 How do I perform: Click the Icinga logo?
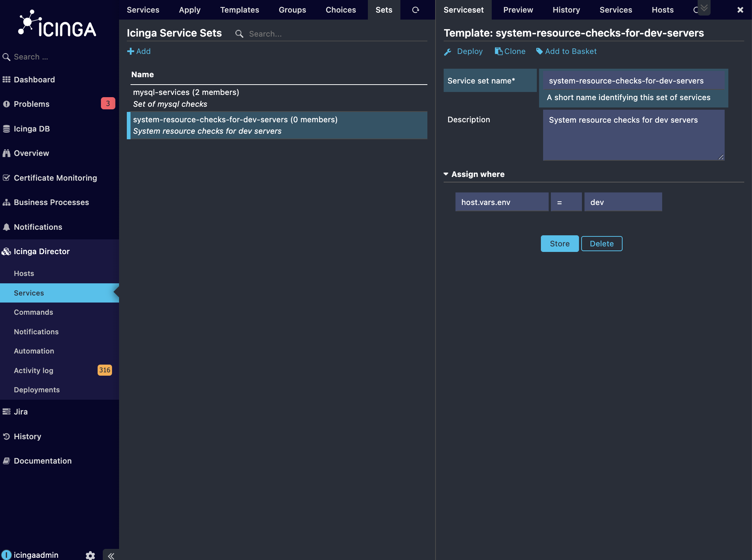pos(57,24)
